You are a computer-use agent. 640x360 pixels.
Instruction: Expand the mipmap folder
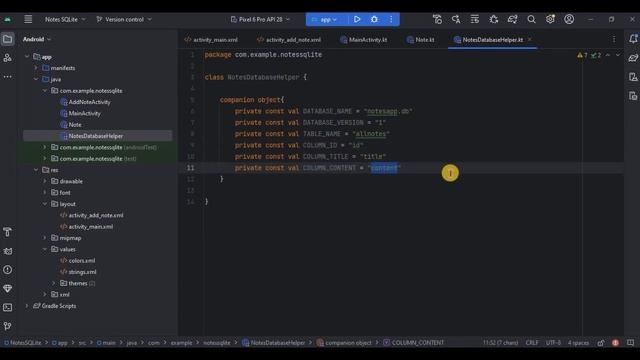(45, 238)
